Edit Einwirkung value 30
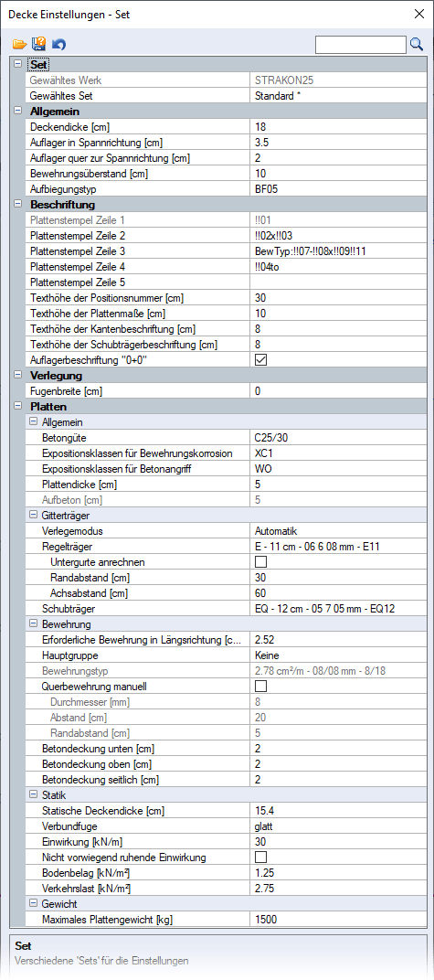Screen dimensions: 434x980 [336, 841]
